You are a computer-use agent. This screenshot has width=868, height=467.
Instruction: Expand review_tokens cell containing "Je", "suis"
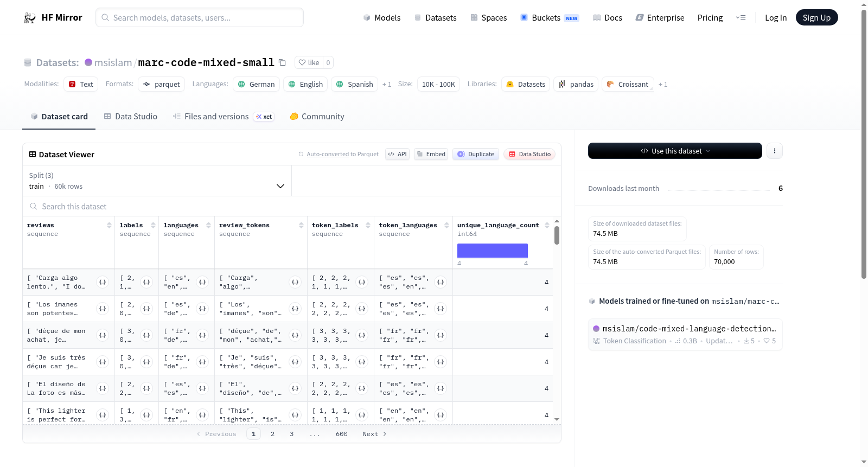click(295, 362)
